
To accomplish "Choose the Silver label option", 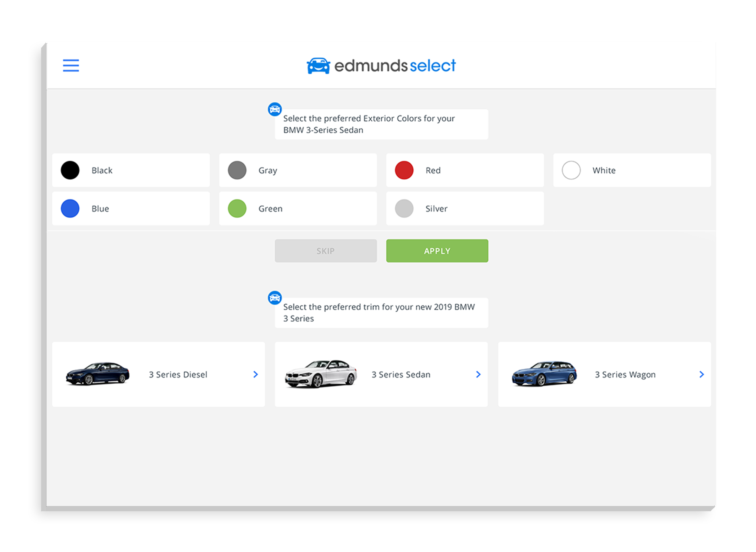I will 436,209.
